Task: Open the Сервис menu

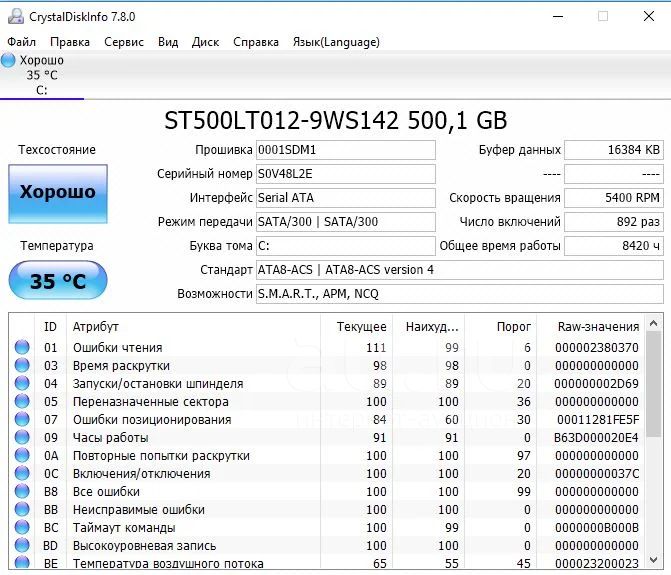Action: 124,42
